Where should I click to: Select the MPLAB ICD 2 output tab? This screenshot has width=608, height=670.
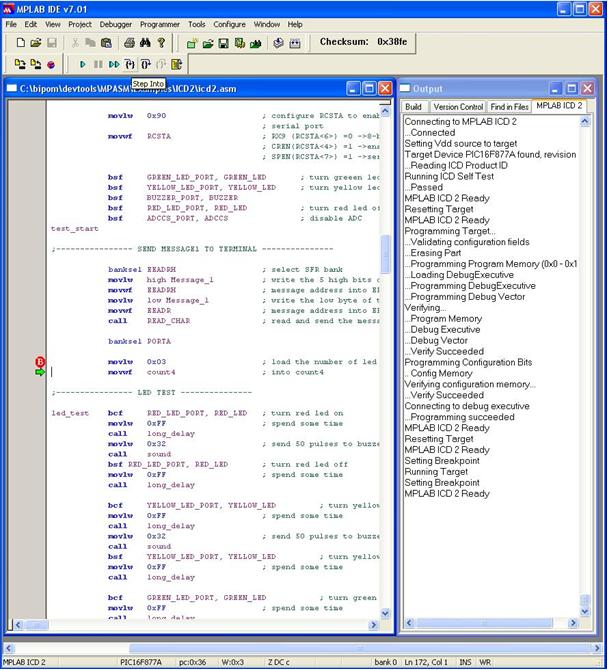coord(559,106)
